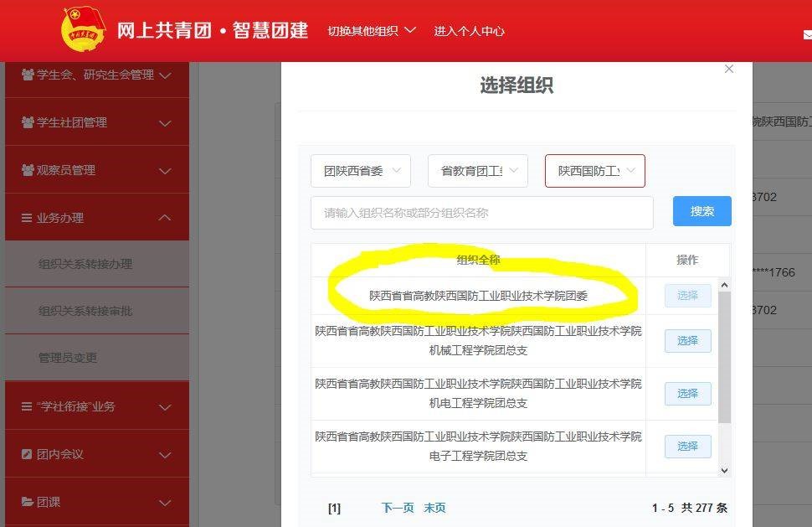Open the 陕西国防工业 organization dropdown
The width and height of the screenshot is (812, 527).
tap(595, 171)
